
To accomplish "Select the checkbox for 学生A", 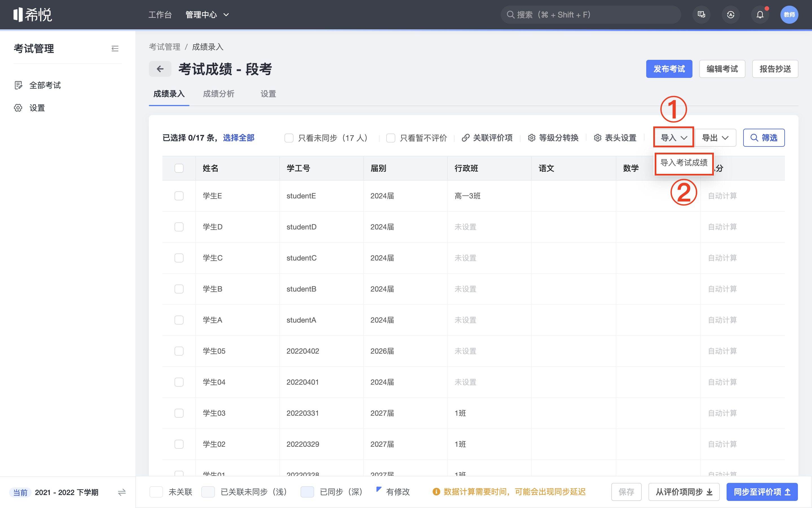I will 179,320.
